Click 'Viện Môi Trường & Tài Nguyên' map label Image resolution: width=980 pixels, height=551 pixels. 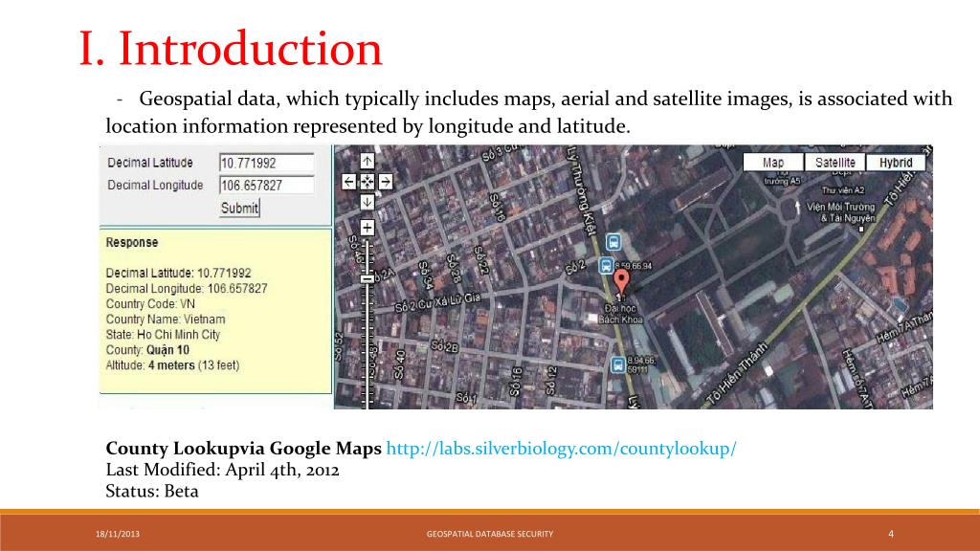click(x=840, y=212)
